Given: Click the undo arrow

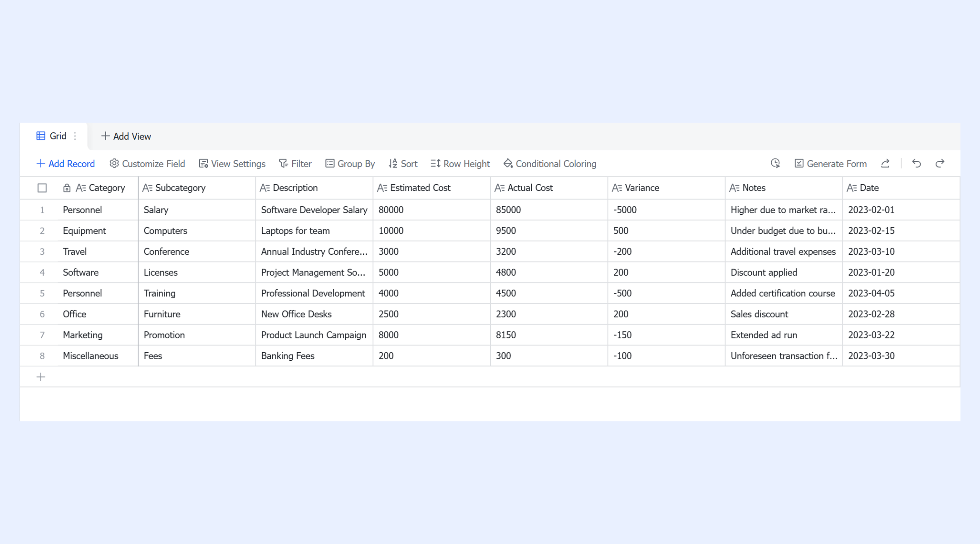Looking at the screenshot, I should point(916,163).
